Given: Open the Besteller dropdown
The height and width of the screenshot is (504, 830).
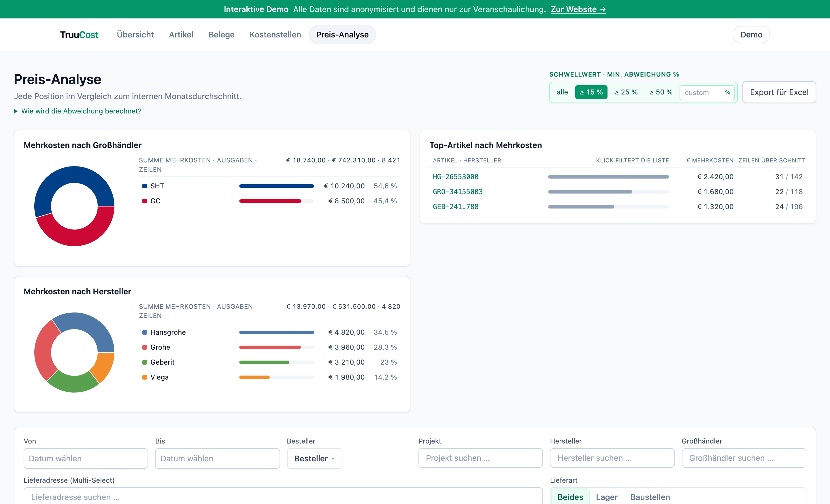Looking at the screenshot, I should click(x=314, y=458).
